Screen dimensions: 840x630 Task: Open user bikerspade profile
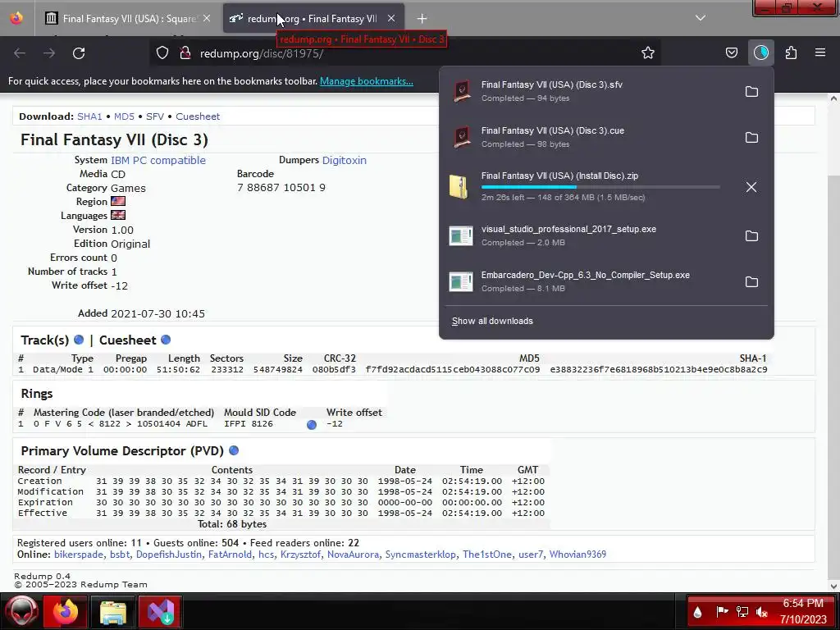point(78,555)
